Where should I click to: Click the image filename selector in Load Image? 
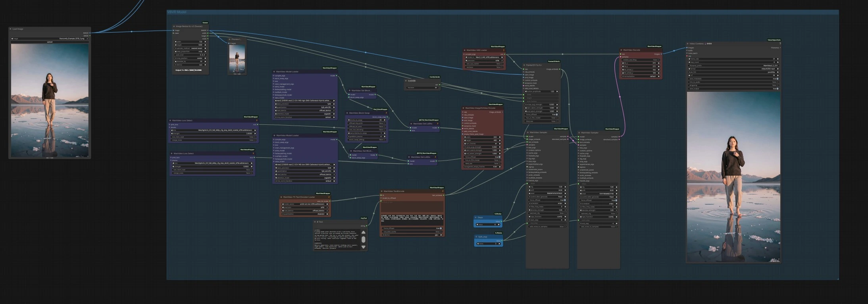pos(50,39)
